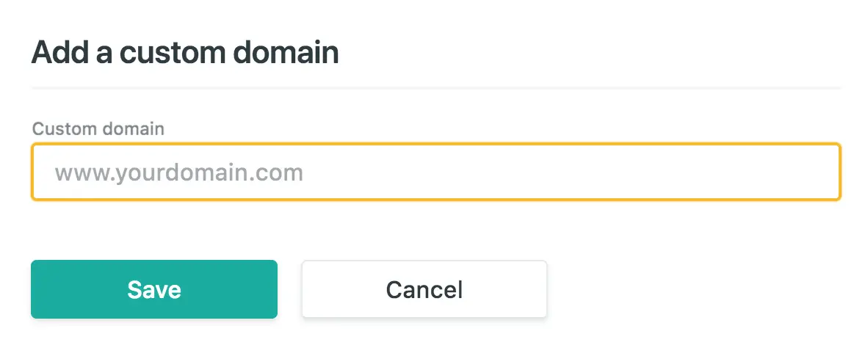
Task: Choose the white Cancel button
Action: 424,289
